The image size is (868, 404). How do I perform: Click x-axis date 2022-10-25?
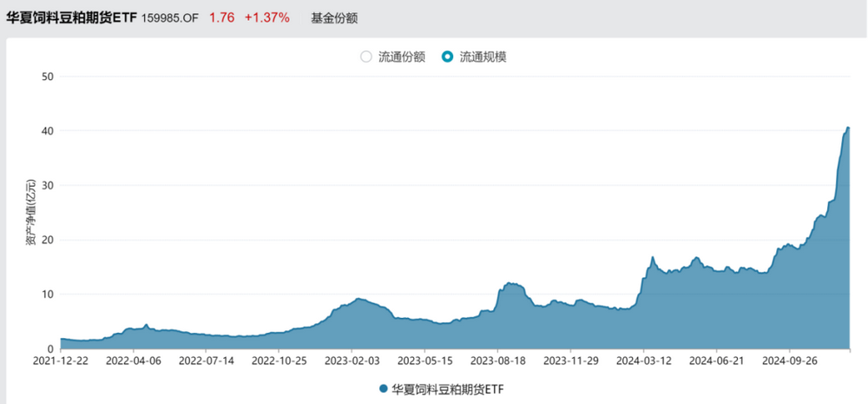pyautogui.click(x=279, y=361)
